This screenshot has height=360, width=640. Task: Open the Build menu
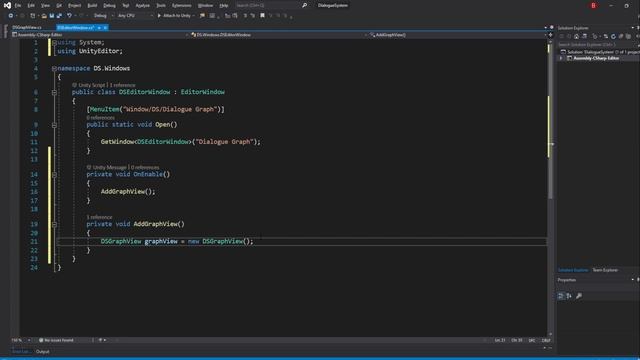[x=92, y=6]
